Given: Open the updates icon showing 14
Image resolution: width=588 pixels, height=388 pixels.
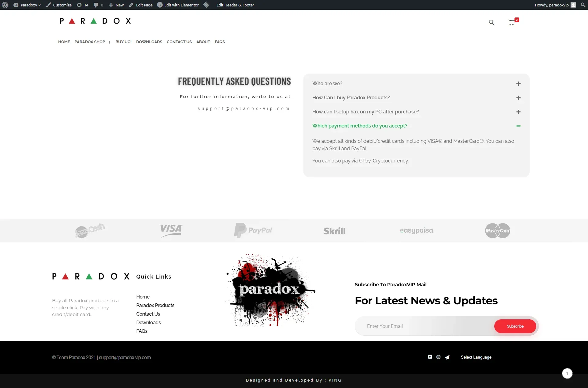Looking at the screenshot, I should click(x=82, y=5).
